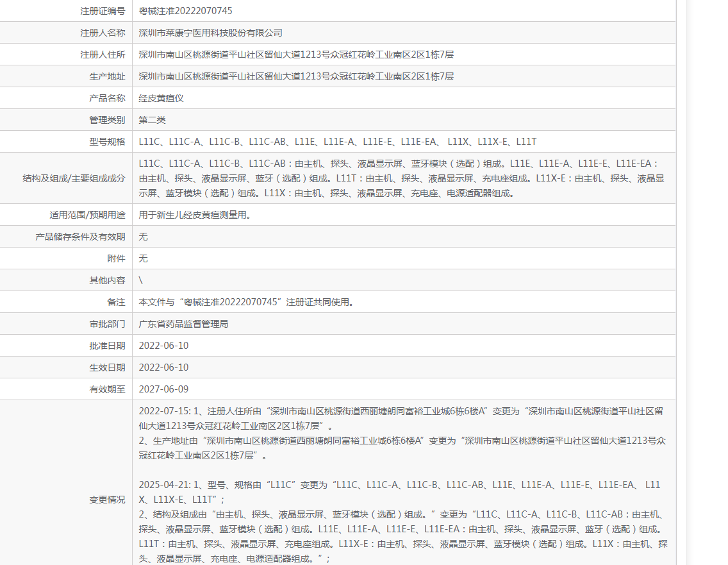Click the 审批部门 label
Image resolution: width=728 pixels, height=565 pixels.
(107, 324)
